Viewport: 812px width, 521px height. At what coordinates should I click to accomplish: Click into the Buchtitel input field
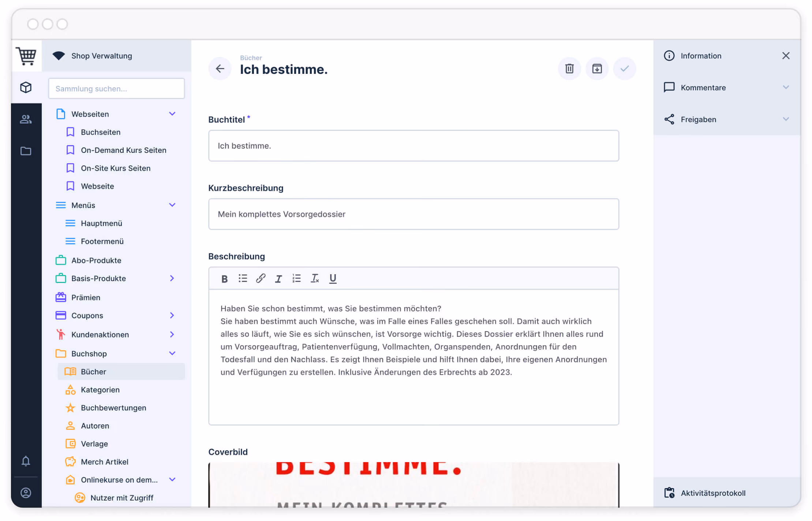click(414, 146)
